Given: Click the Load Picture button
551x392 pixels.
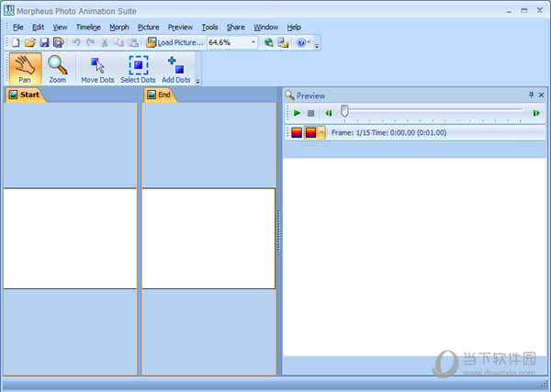Looking at the screenshot, I should point(175,43).
